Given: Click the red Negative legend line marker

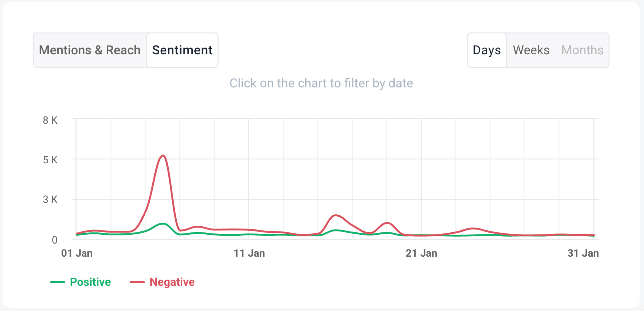Looking at the screenshot, I should point(137,282).
